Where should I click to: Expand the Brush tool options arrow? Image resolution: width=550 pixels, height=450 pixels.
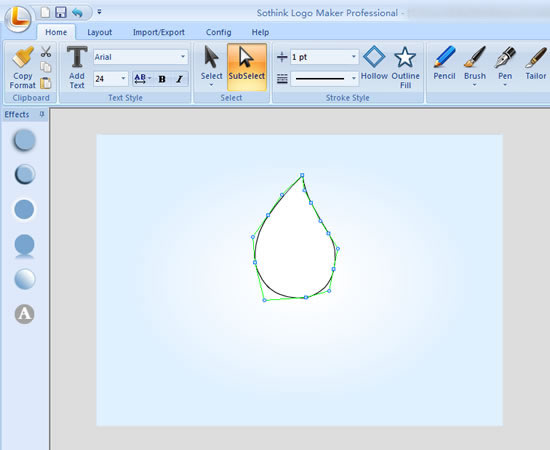coord(475,85)
